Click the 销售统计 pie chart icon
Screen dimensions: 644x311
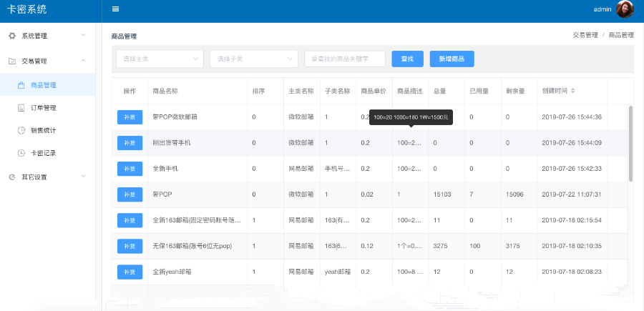[x=21, y=130]
